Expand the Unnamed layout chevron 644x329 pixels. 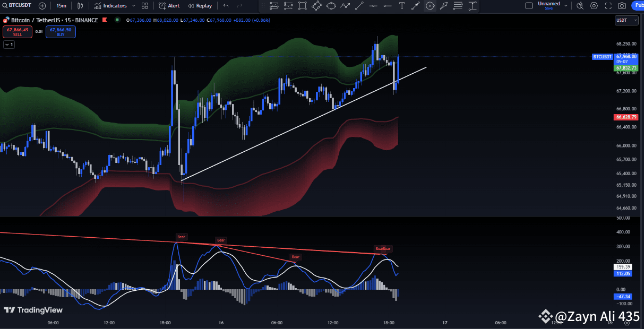click(x=566, y=6)
